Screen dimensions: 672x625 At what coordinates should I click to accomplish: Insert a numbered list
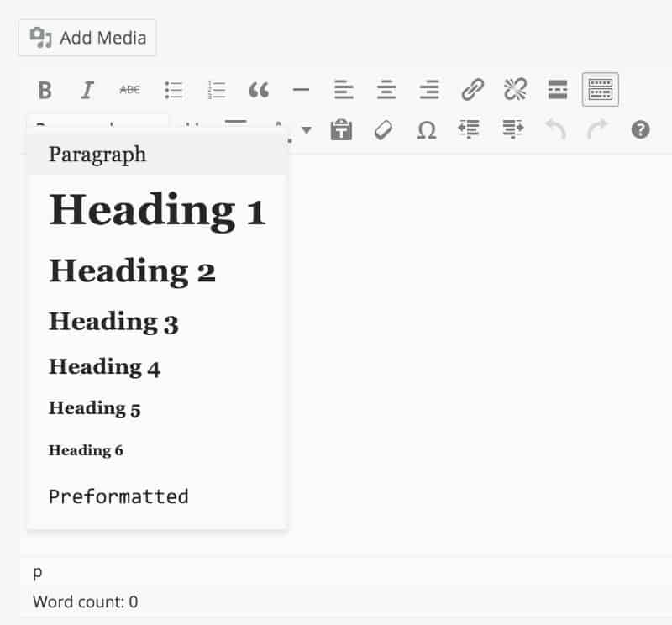[216, 90]
